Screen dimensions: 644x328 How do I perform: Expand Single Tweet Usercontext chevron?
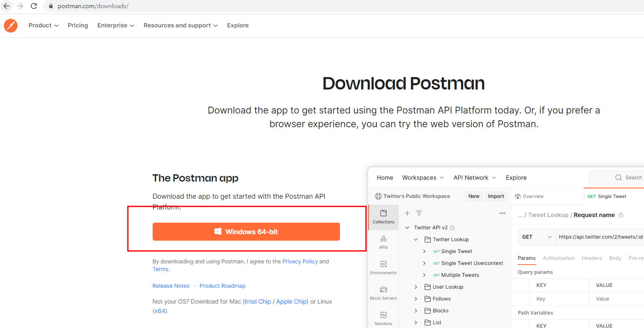pyautogui.click(x=424, y=263)
